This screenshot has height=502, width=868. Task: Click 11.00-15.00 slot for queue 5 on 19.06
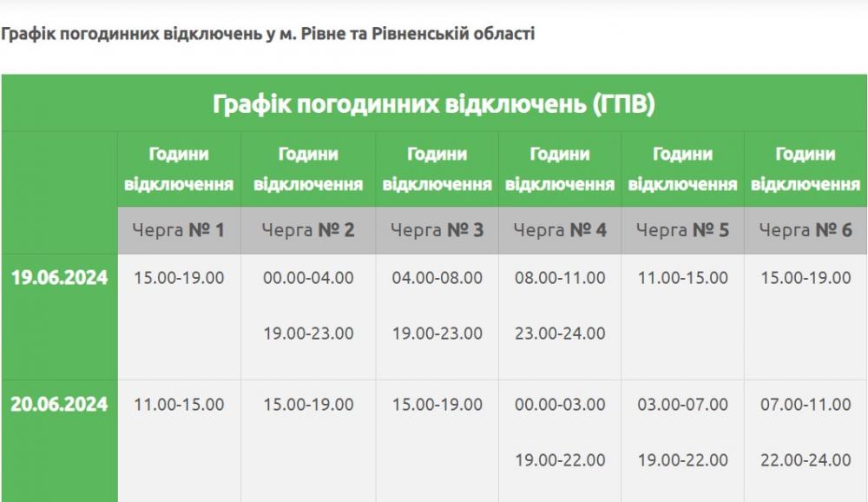point(682,278)
